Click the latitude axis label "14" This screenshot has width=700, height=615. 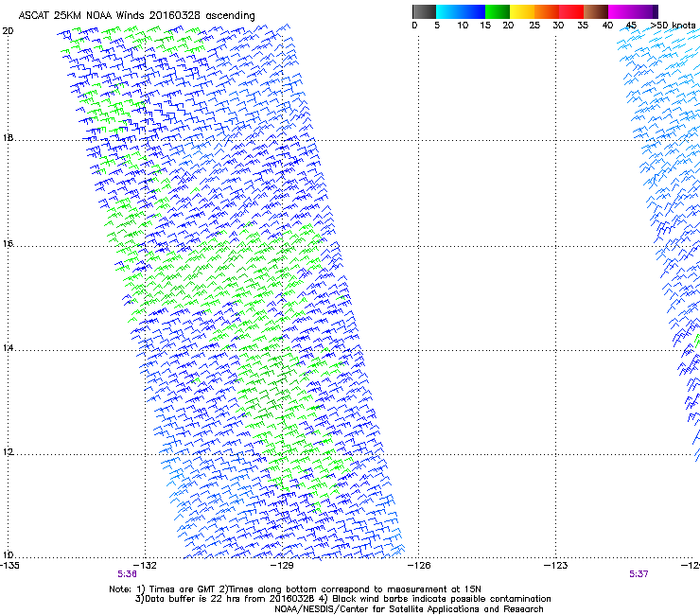coord(8,348)
